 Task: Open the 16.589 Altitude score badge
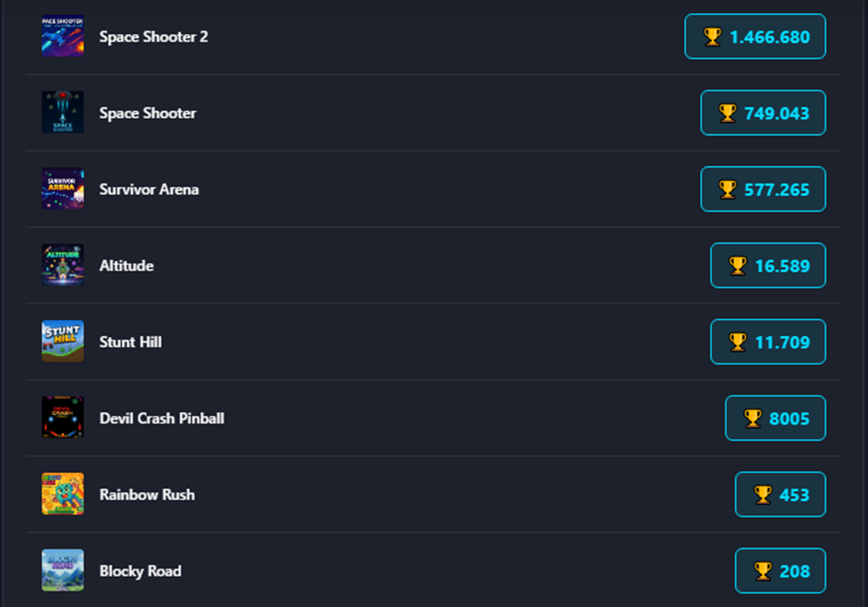(768, 265)
